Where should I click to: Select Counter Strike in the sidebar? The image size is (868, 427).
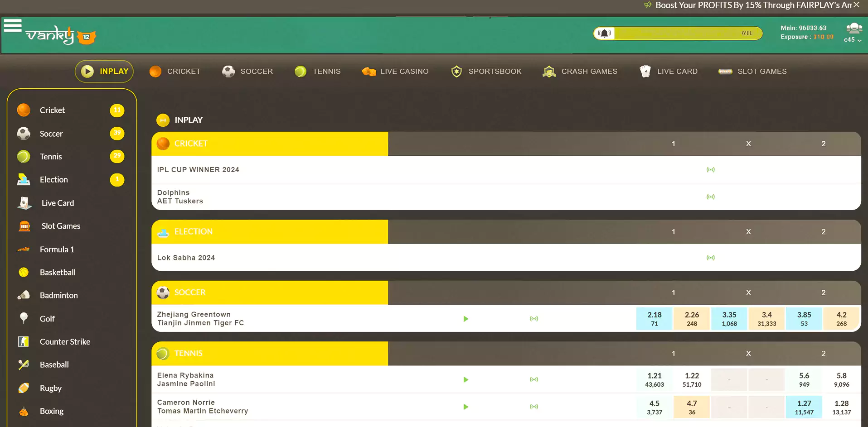point(65,342)
